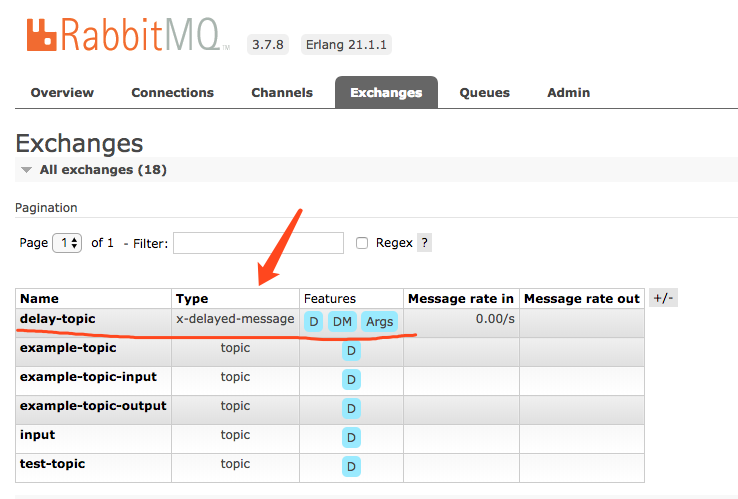Click the 0.00/s message rate value
This screenshot has width=738, height=499.
click(495, 319)
